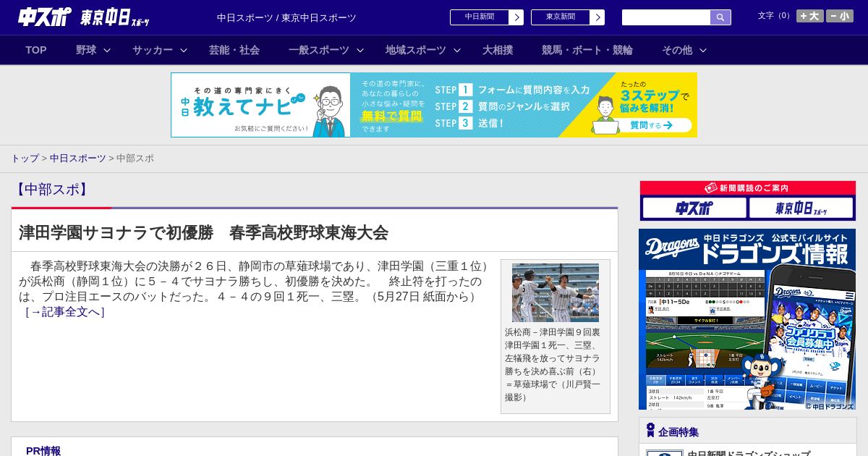
Task: Click the arrow beside 中日新聞
Action: pyautogui.click(x=516, y=17)
